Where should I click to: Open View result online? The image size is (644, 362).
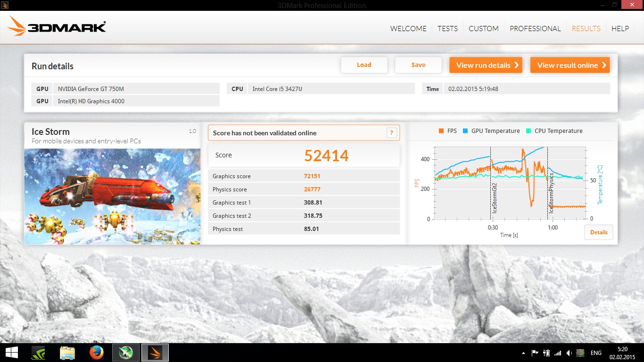570,65
